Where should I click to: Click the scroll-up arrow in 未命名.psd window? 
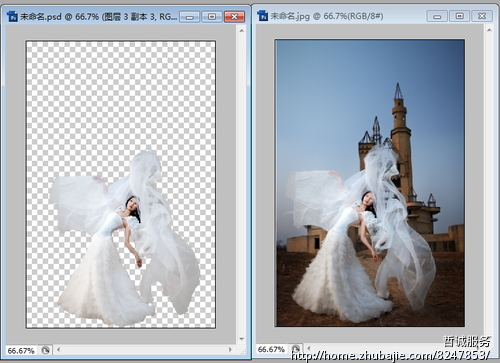pos(242,31)
